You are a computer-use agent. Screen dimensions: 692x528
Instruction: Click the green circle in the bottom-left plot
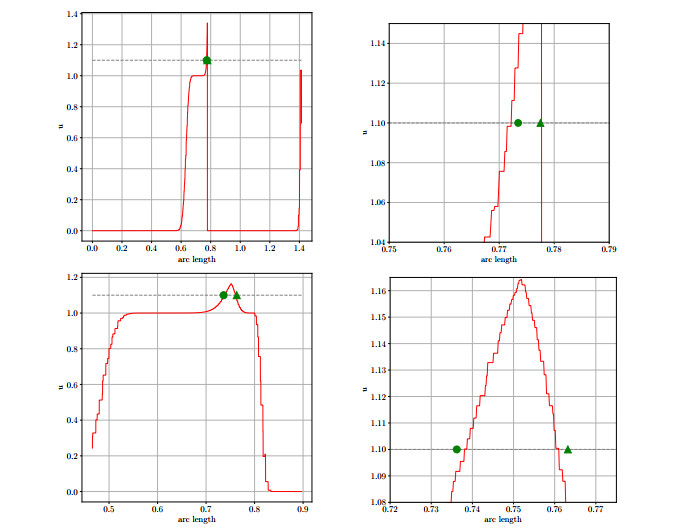[x=223, y=295]
